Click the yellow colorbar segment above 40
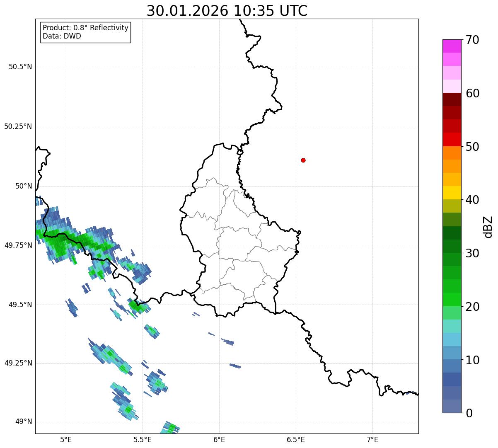498x448 pixels. coord(452,193)
